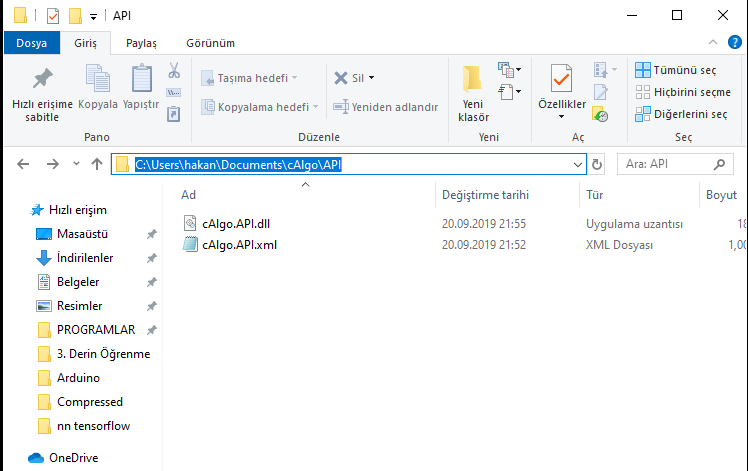Image resolution: width=748 pixels, height=471 pixels.
Task: Open Özellikler properties icon
Action: [x=561, y=78]
